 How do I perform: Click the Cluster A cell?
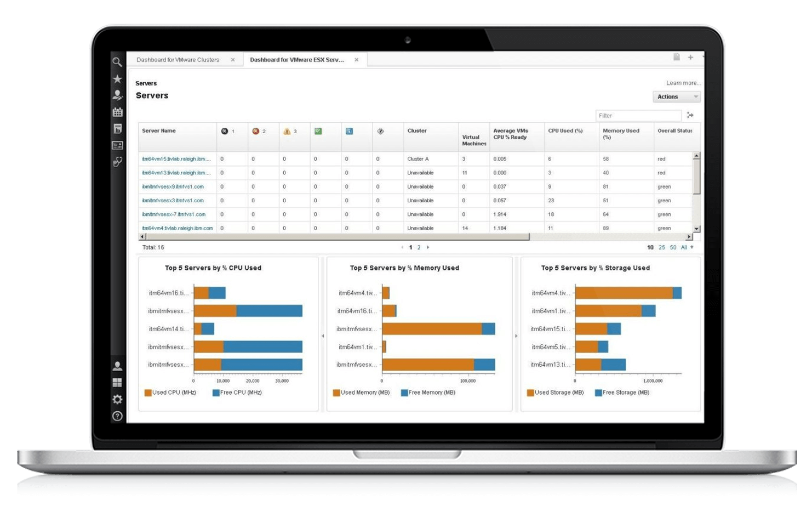[418, 159]
